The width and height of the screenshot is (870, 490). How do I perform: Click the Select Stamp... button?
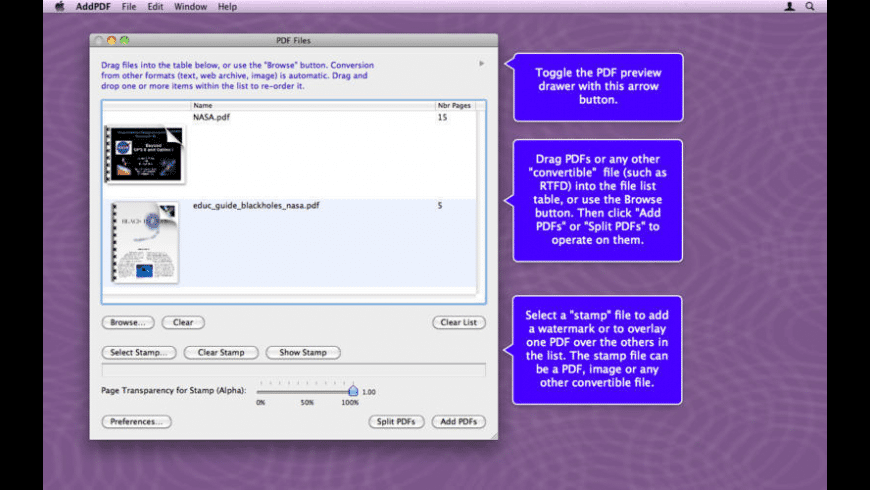tap(139, 352)
